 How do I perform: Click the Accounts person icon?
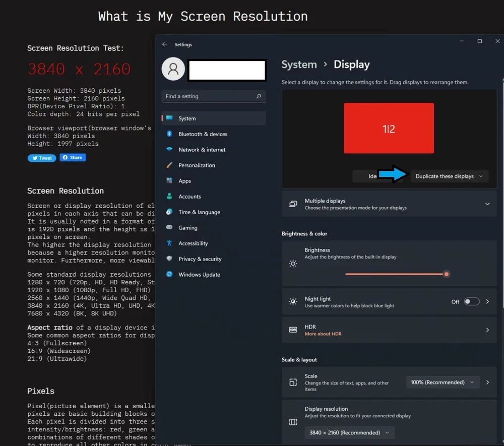(169, 196)
